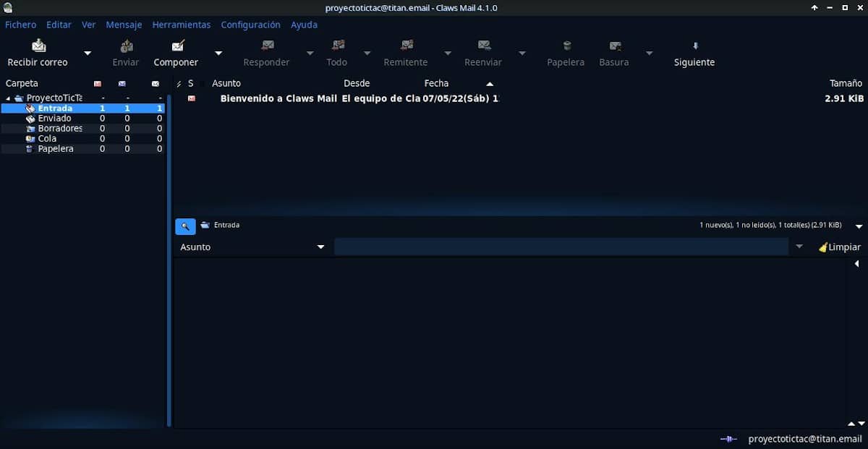Click the folder pane divider bar
Image resolution: width=868 pixels, height=449 pixels.
coord(169,260)
